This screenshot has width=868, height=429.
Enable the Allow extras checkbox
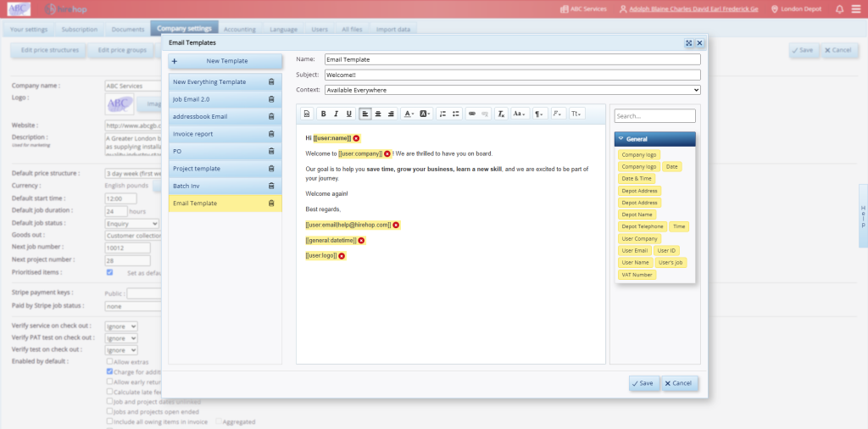coord(109,361)
